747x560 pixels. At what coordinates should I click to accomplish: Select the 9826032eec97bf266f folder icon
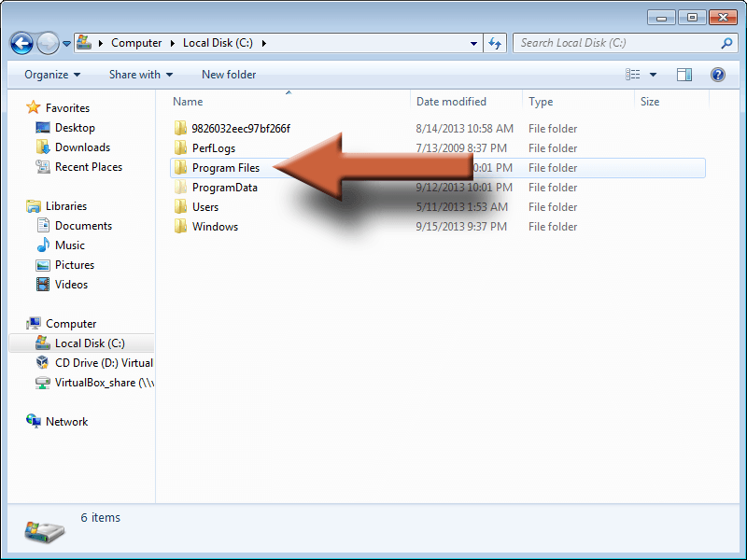(x=180, y=128)
